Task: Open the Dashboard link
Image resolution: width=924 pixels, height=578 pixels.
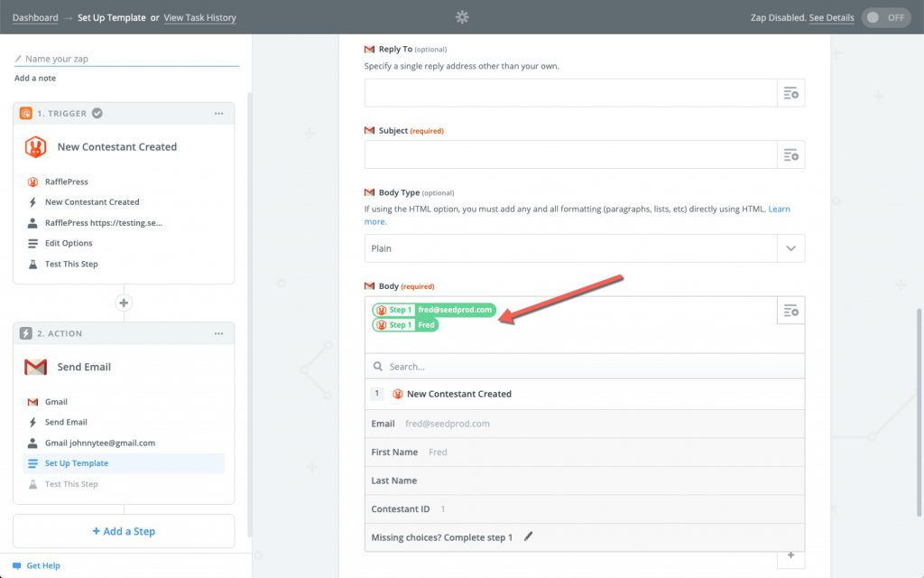Action: pyautogui.click(x=35, y=18)
